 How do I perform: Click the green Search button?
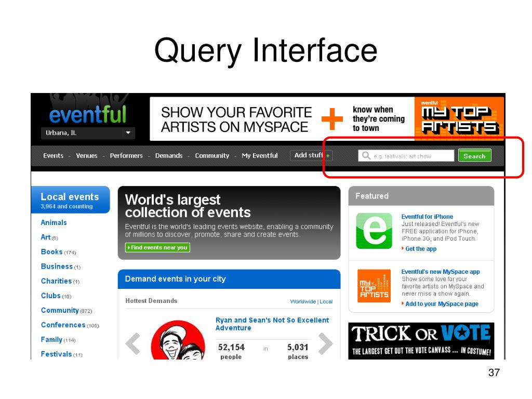click(x=474, y=156)
